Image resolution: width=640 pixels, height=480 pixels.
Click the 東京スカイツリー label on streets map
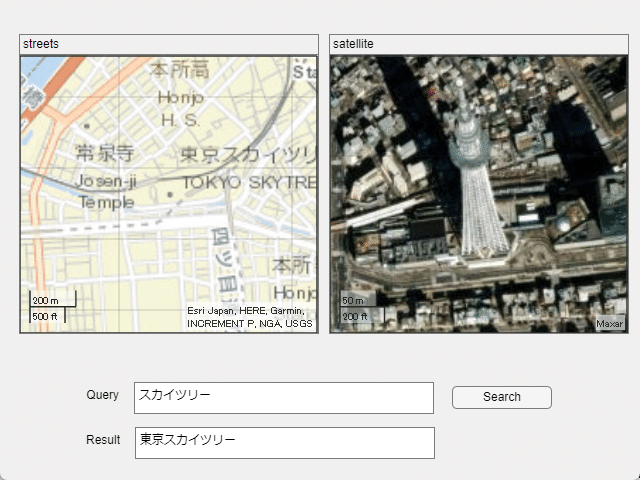pyautogui.click(x=248, y=155)
